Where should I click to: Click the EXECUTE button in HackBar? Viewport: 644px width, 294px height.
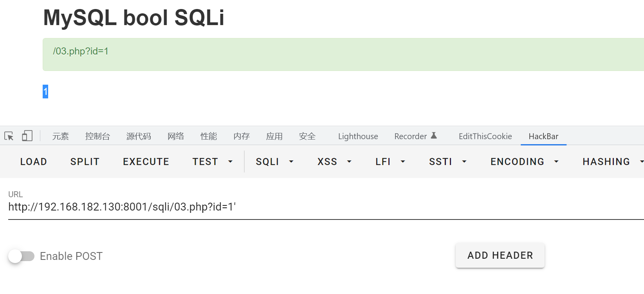pos(146,161)
